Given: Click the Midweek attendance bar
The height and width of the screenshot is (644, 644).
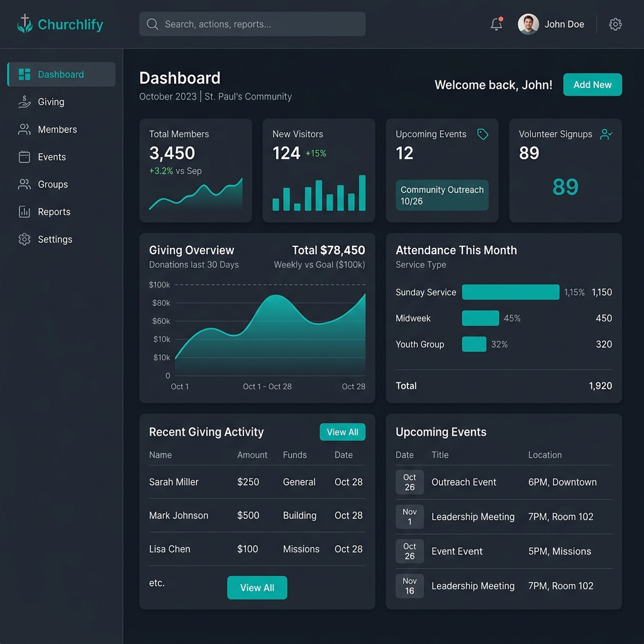Looking at the screenshot, I should click(x=480, y=318).
